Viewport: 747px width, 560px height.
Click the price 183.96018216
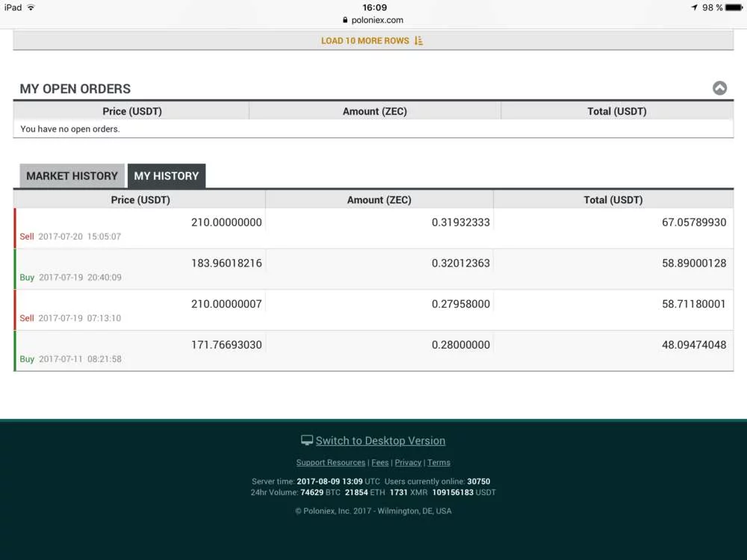pos(226,264)
